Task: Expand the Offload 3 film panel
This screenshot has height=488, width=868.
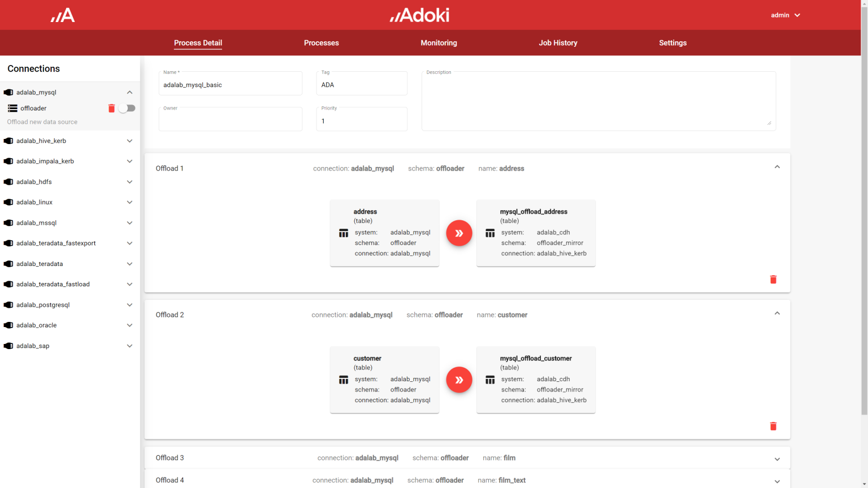Action: pyautogui.click(x=777, y=459)
